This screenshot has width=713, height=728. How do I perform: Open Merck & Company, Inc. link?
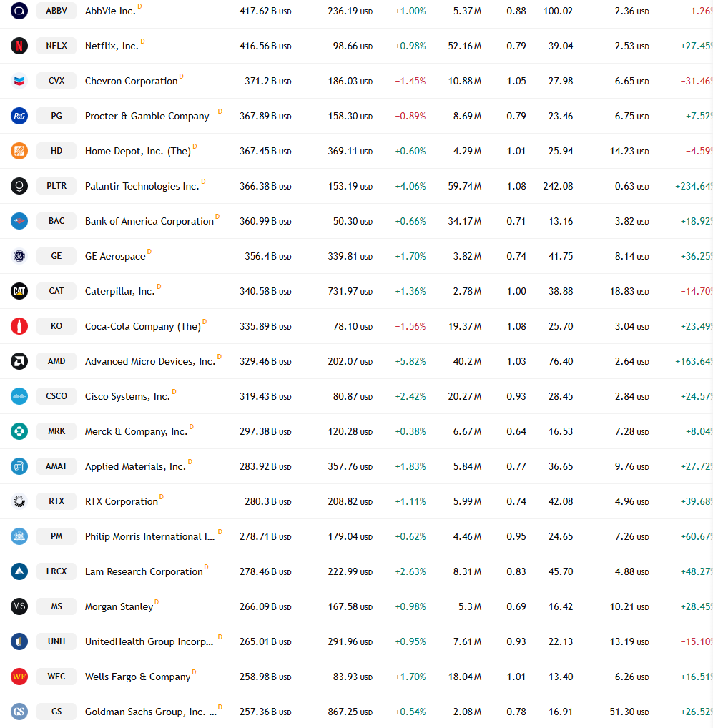[x=136, y=432]
